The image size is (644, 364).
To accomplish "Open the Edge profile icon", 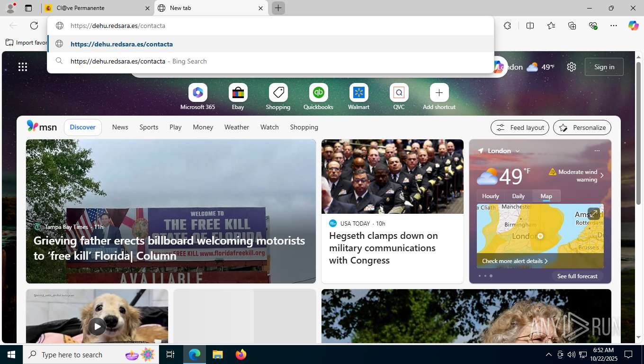I will [10, 8].
